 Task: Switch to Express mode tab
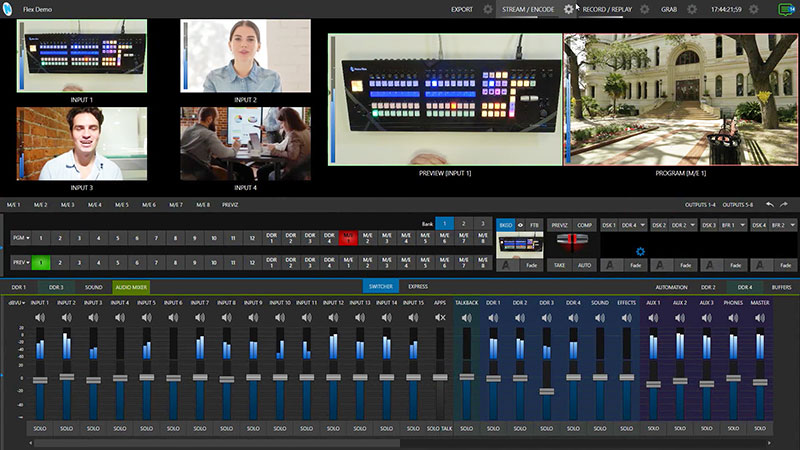tap(418, 287)
